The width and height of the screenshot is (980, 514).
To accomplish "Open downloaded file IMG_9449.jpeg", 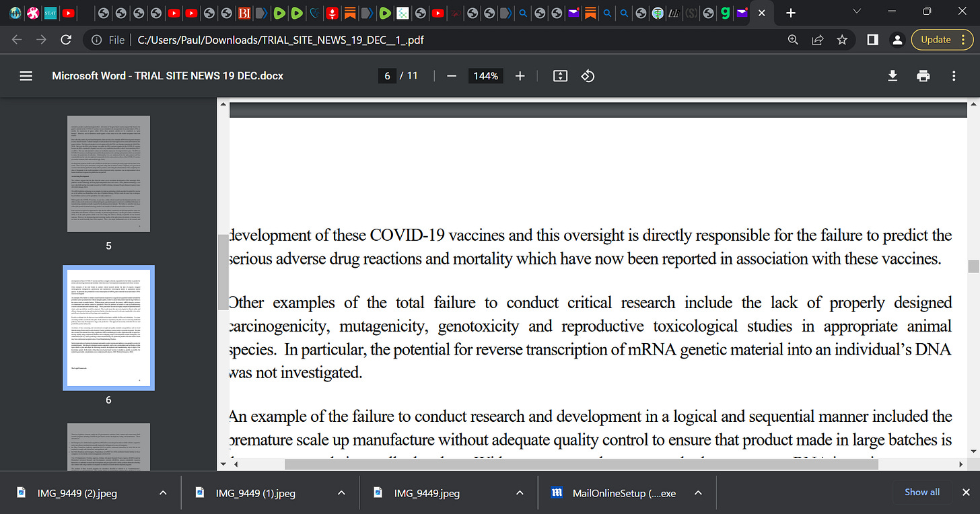I will coord(427,493).
